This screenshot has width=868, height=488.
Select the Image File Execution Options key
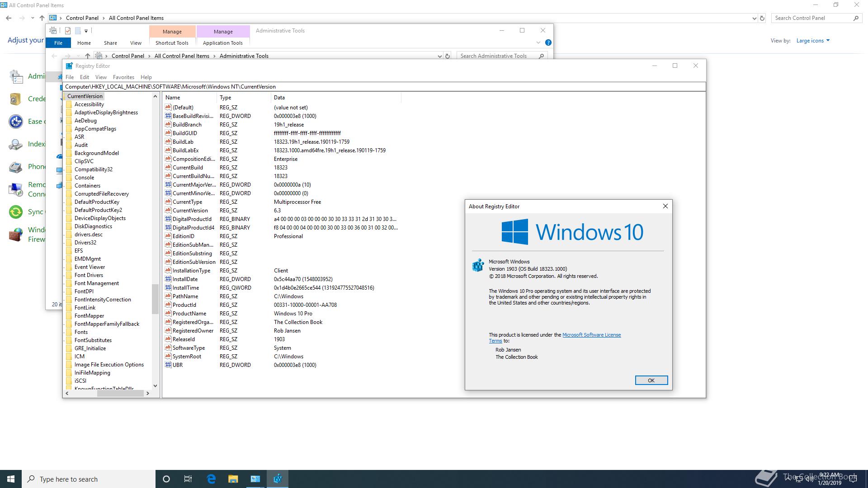[109, 365]
